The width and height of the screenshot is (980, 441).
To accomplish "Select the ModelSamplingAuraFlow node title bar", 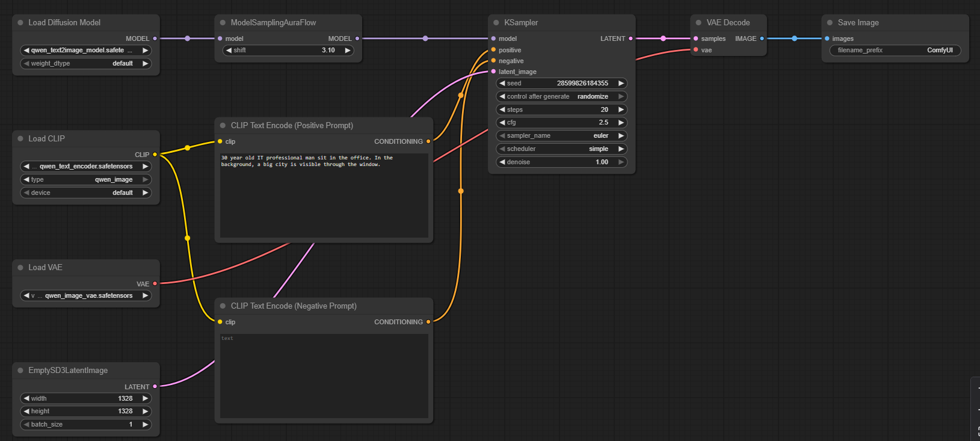I will [x=274, y=23].
